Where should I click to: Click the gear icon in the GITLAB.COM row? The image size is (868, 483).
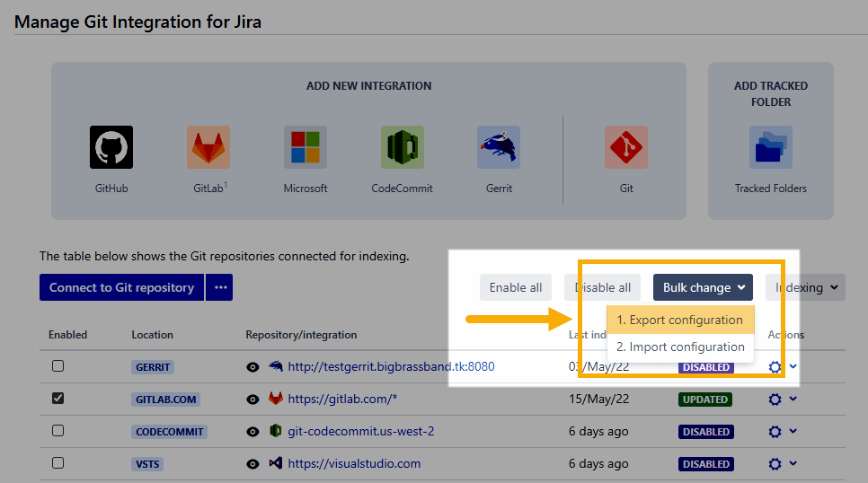(x=775, y=400)
